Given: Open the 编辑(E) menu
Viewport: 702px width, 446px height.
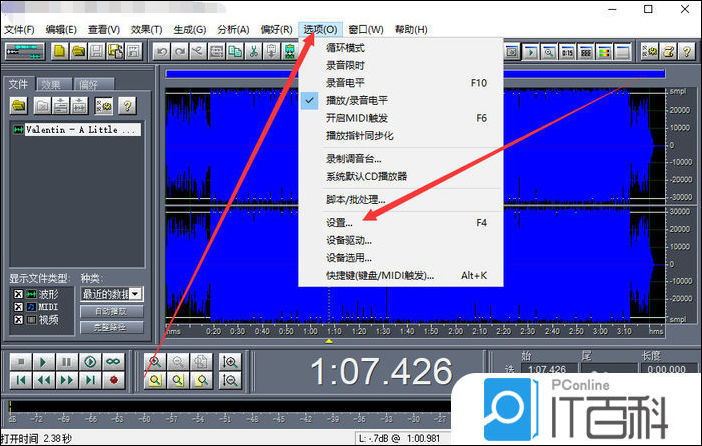Looking at the screenshot, I should click(61, 30).
